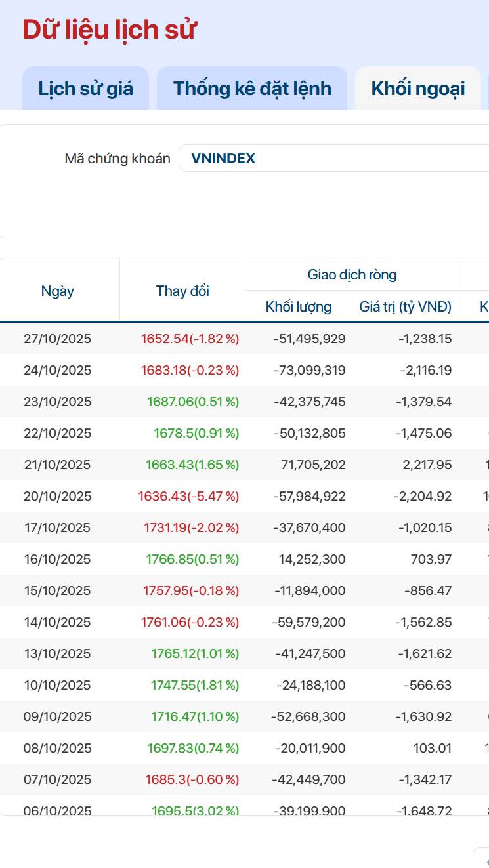Click the Thay đổi column header
Image resolution: width=489 pixels, height=868 pixels.
click(x=182, y=291)
